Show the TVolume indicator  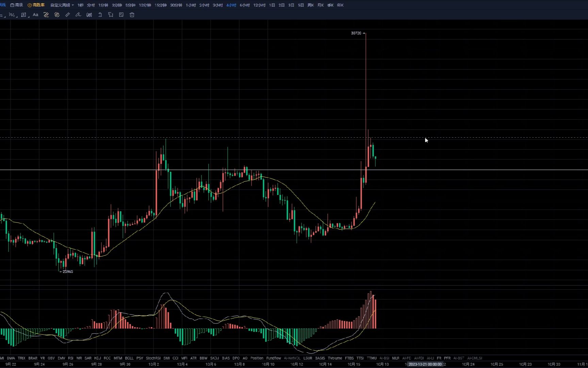click(335, 358)
